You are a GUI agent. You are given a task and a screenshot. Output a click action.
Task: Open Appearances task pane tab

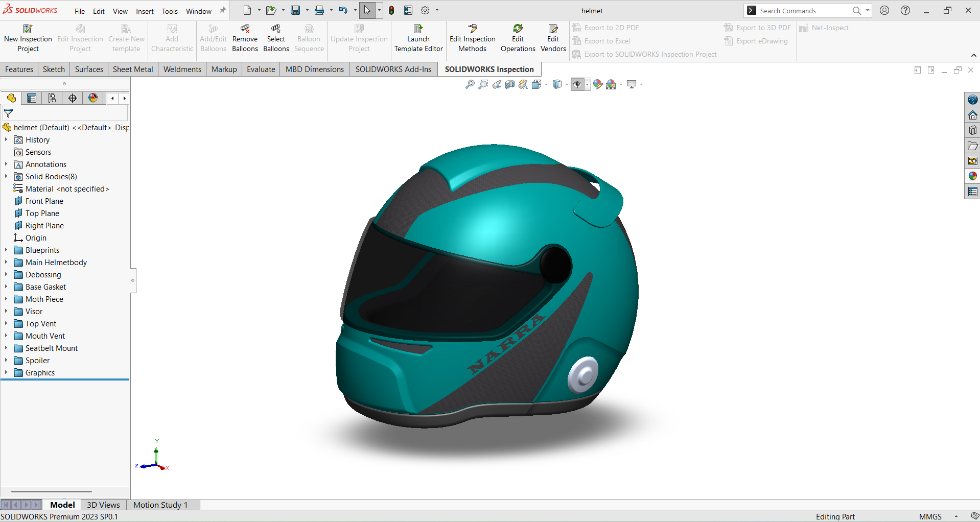[973, 176]
